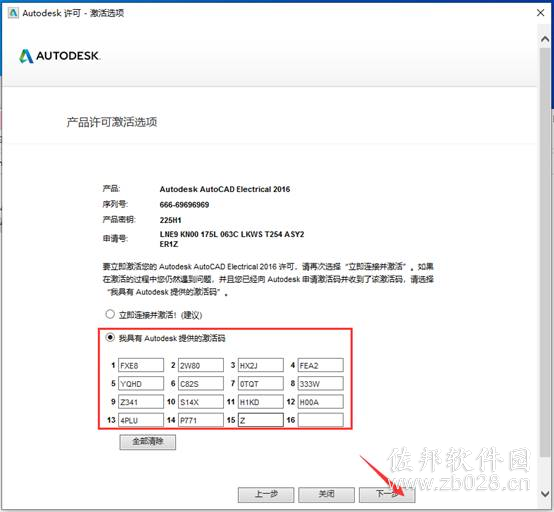Click activation code field 3 containing HX2J

pyautogui.click(x=261, y=365)
